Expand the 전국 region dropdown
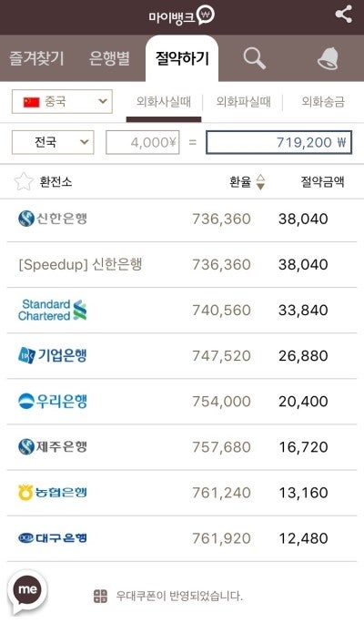 coord(53,142)
